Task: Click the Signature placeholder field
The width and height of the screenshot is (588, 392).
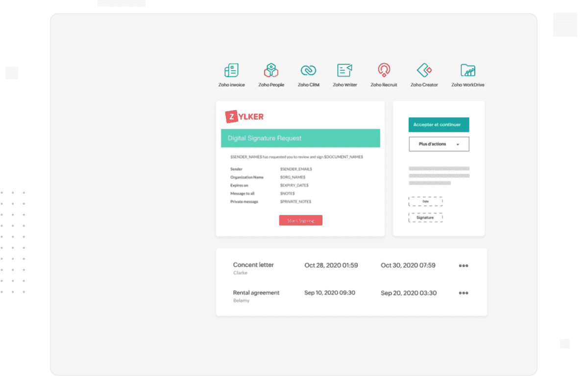Action: (425, 218)
